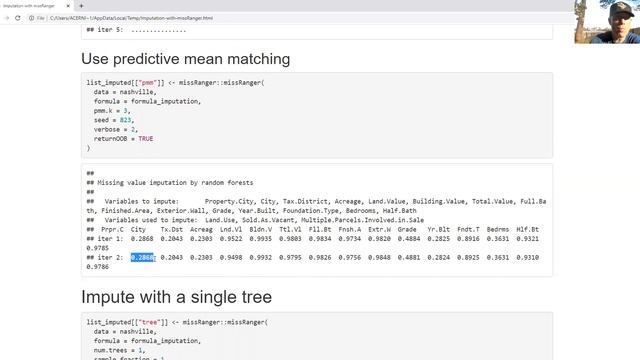This screenshot has width=640, height=360.
Task: Click the "iter 5:" output line
Action: pos(136,30)
